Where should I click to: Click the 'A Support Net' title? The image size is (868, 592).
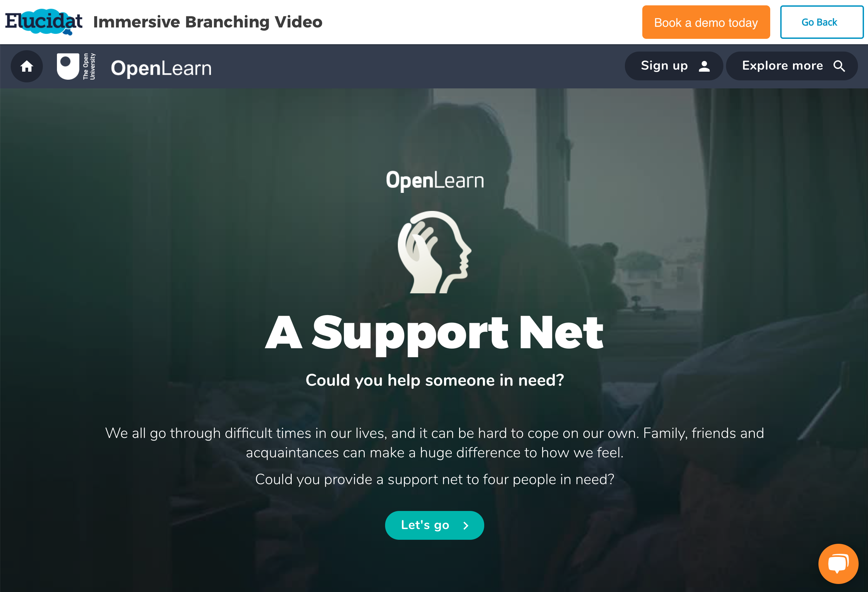(434, 333)
